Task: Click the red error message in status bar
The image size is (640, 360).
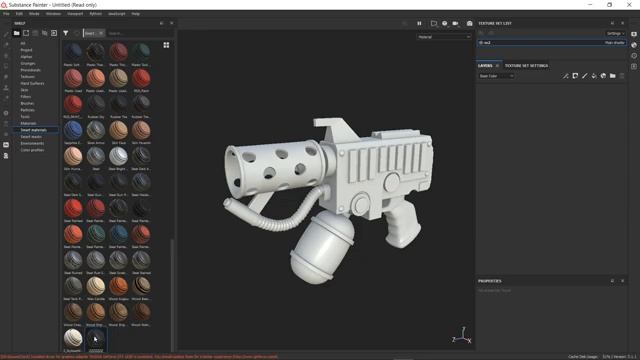Action: [x=139, y=357]
